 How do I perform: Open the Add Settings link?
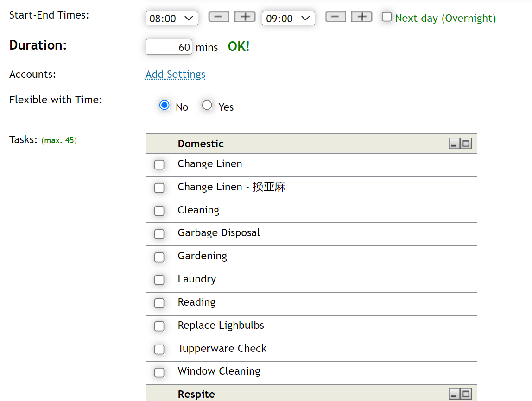175,74
